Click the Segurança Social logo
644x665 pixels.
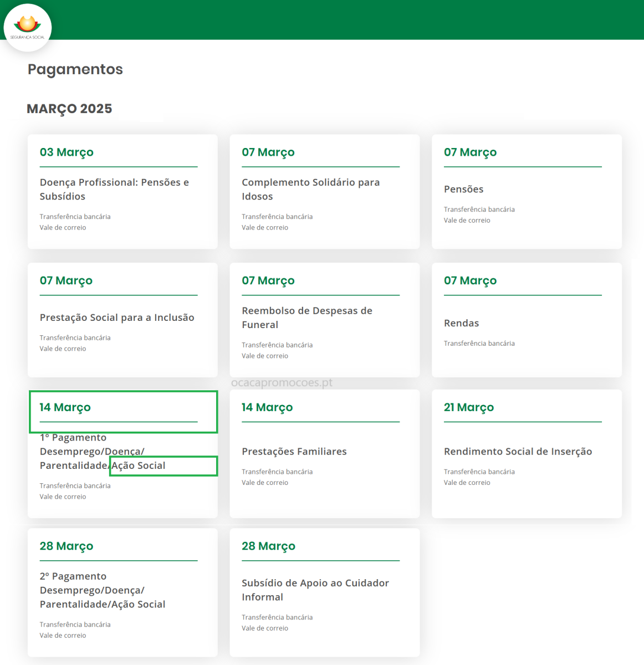point(28,28)
